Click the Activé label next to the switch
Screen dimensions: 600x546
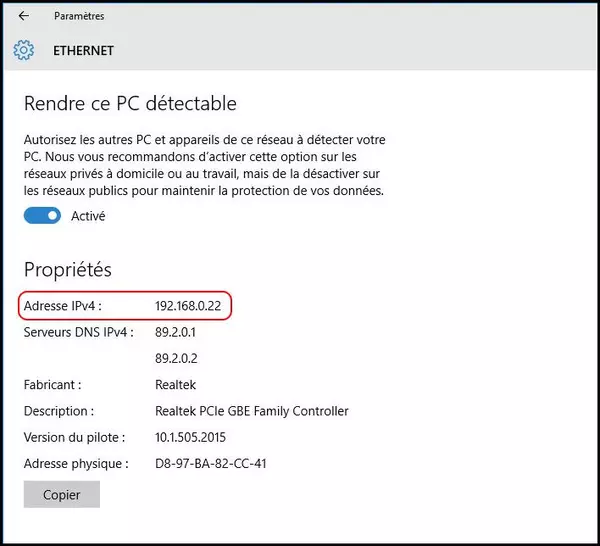[x=88, y=216]
